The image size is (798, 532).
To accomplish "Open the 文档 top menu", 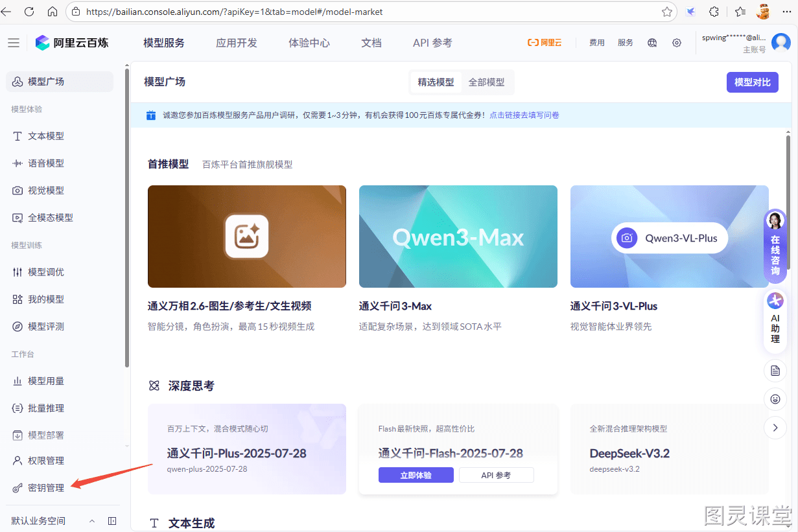I will pos(371,43).
